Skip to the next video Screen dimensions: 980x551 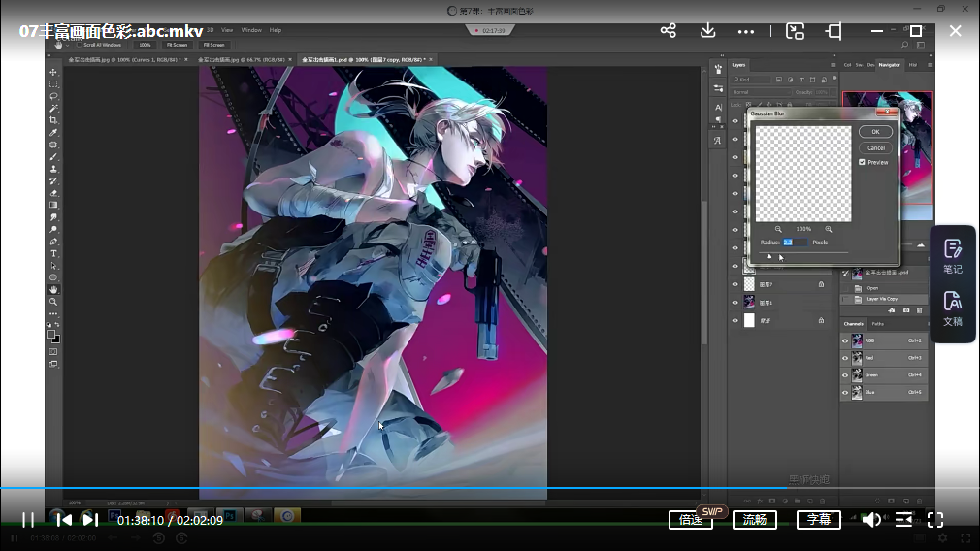coord(90,520)
